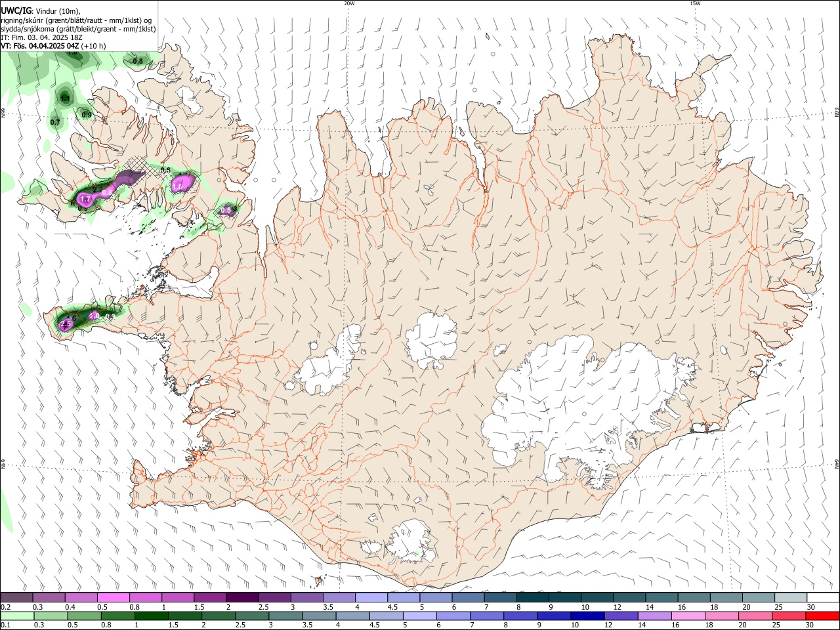Click the 20W longitude label at top
This screenshot has height=630, width=840.
349,3
